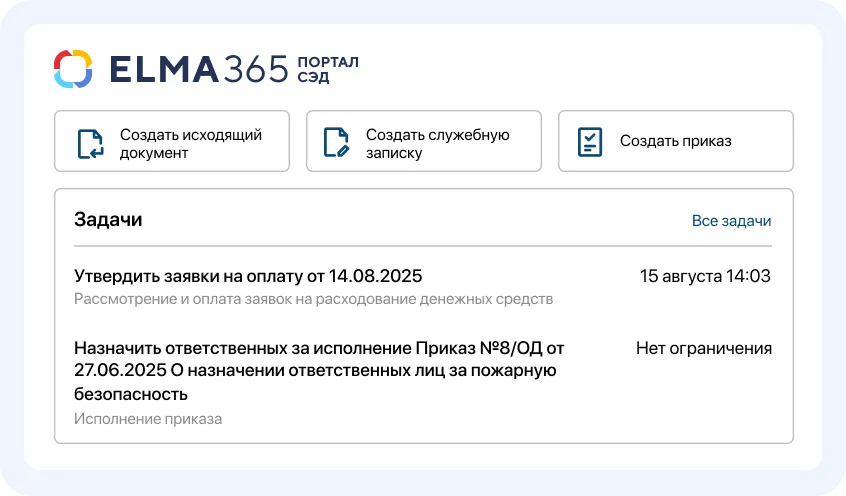Click the "ELMA" wordmark text
The height and width of the screenshot is (496, 846).
click(x=163, y=69)
